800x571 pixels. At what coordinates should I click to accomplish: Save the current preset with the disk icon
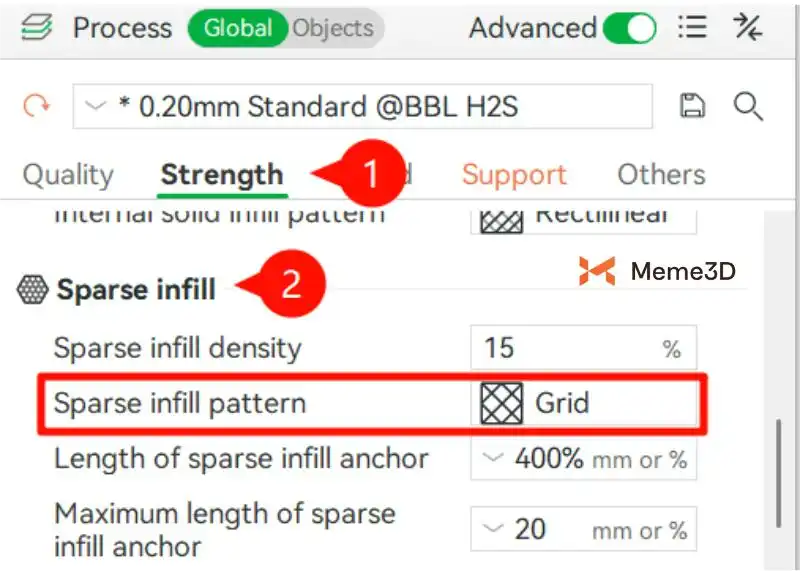click(x=692, y=106)
